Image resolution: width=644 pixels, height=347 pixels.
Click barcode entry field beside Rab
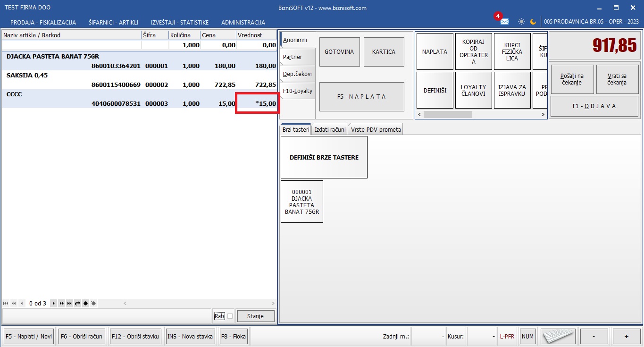(x=107, y=316)
